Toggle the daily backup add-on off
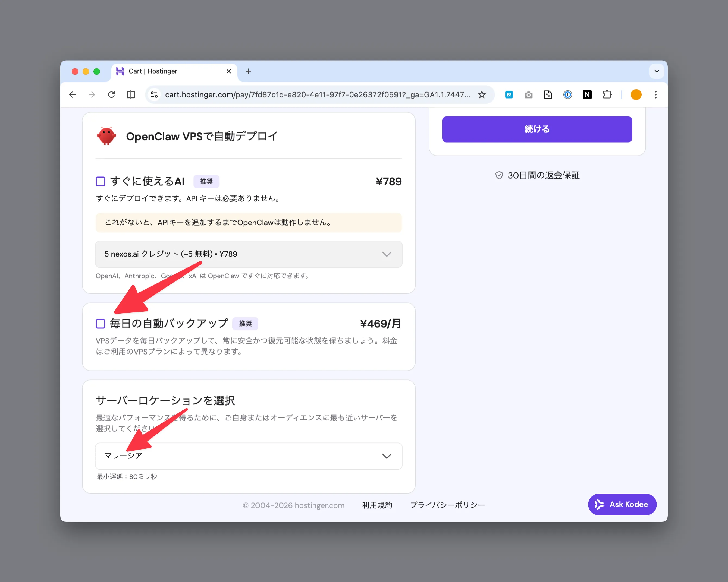Viewport: 728px width, 582px height. (x=100, y=324)
